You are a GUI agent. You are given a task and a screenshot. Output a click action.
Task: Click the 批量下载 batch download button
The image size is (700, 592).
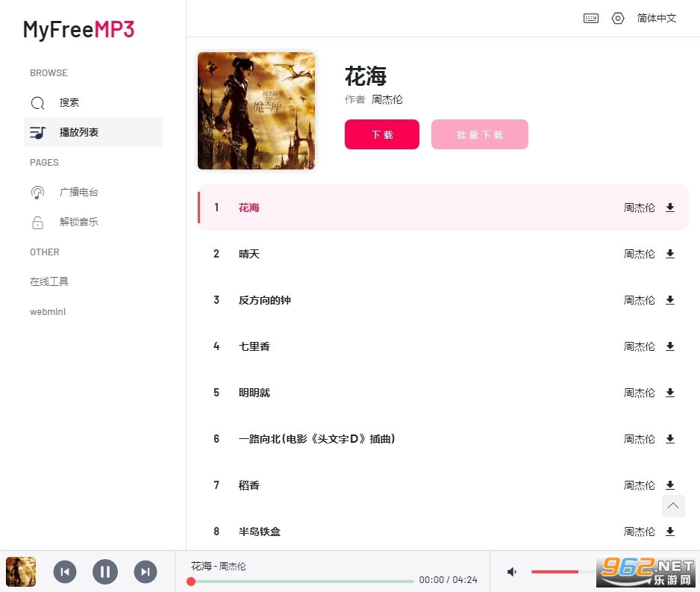pyautogui.click(x=479, y=134)
